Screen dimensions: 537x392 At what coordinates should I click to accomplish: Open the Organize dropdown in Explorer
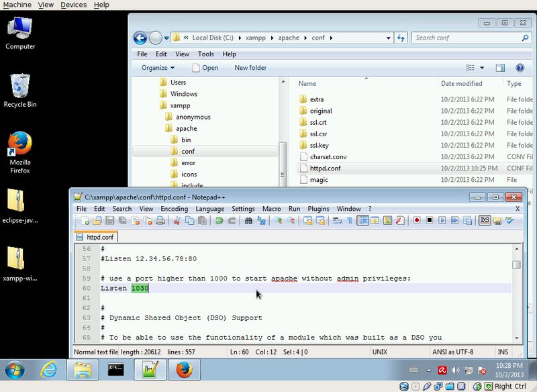tap(158, 68)
